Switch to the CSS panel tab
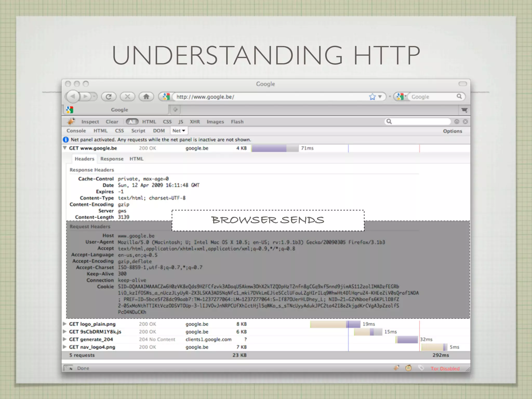Image resolution: width=532 pixels, height=399 pixels. point(119,131)
